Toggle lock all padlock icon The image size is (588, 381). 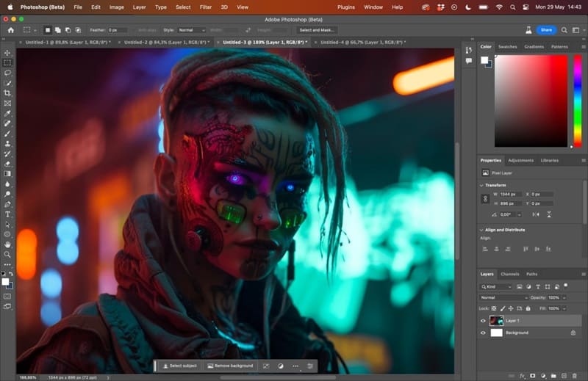click(528, 308)
